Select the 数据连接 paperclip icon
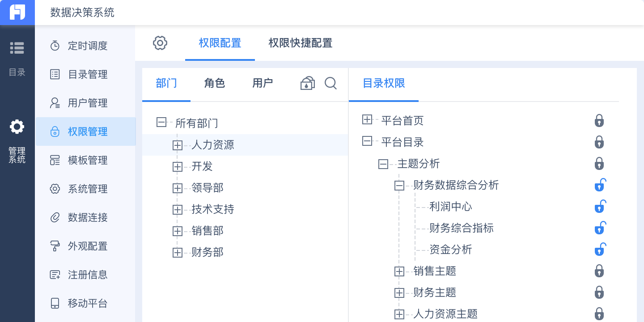The height and width of the screenshot is (322, 644). (x=54, y=217)
